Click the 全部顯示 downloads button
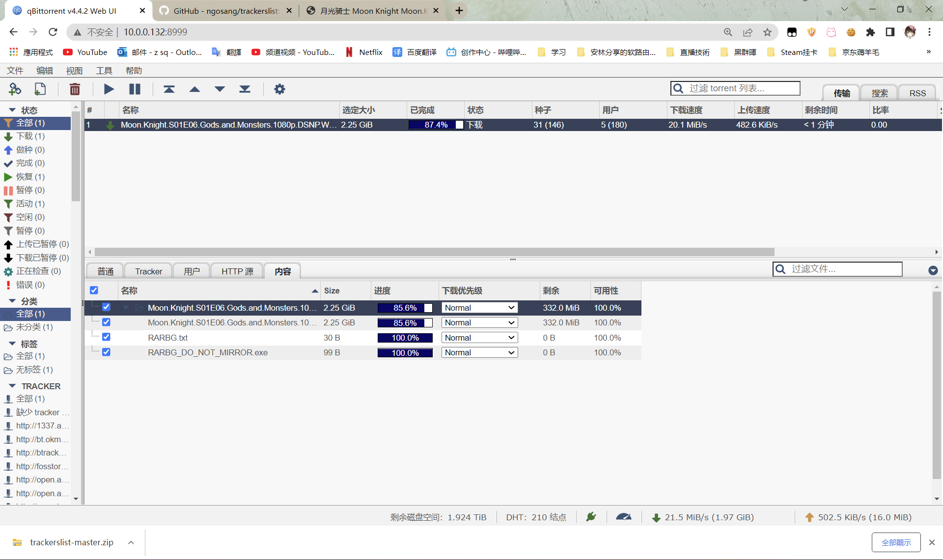This screenshot has height=560, width=943. [x=896, y=542]
